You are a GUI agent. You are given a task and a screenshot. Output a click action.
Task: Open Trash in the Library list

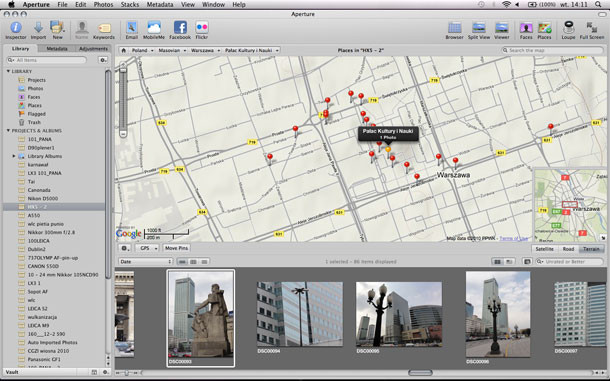tap(34, 122)
